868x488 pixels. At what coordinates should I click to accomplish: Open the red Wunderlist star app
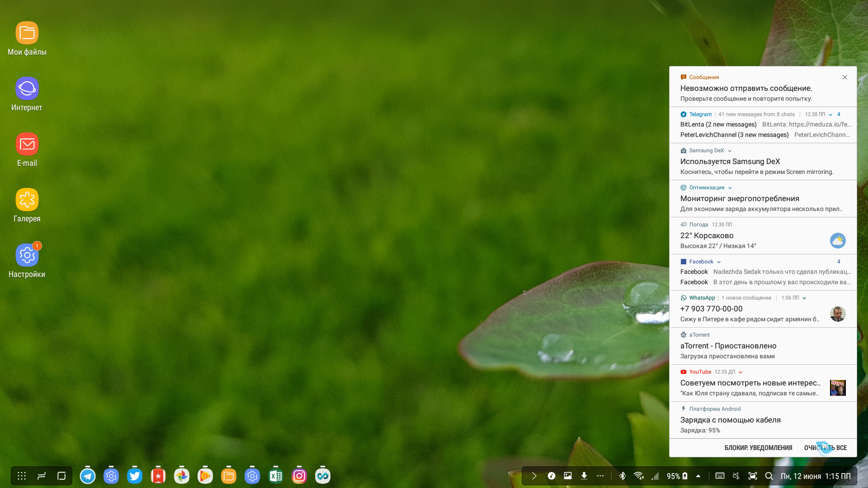pyautogui.click(x=158, y=476)
